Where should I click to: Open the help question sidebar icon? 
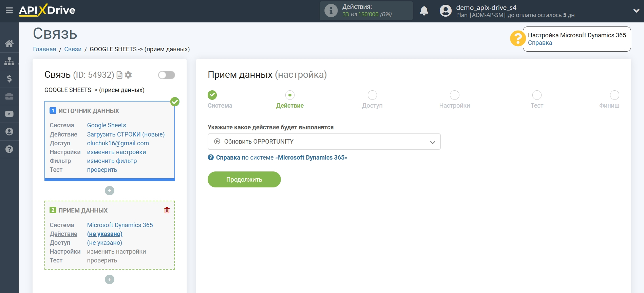pyautogui.click(x=9, y=149)
